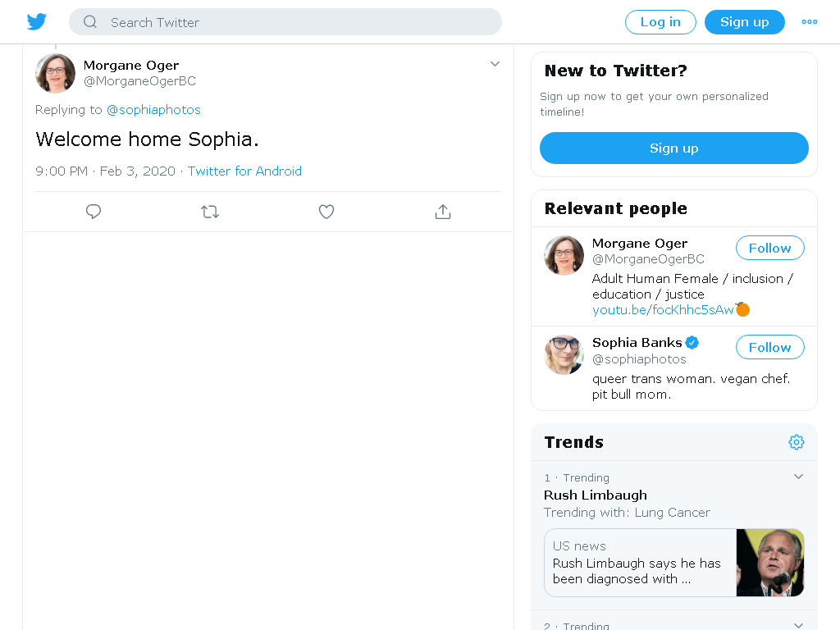Viewport: 840px width, 630px height.
Task: Focus the Search Twitter field
Action: click(x=285, y=22)
